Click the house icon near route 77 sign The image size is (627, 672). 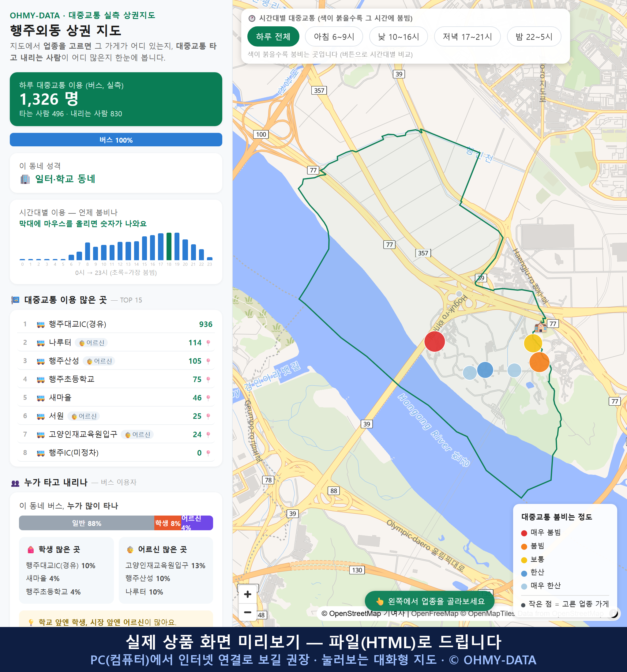(x=540, y=327)
